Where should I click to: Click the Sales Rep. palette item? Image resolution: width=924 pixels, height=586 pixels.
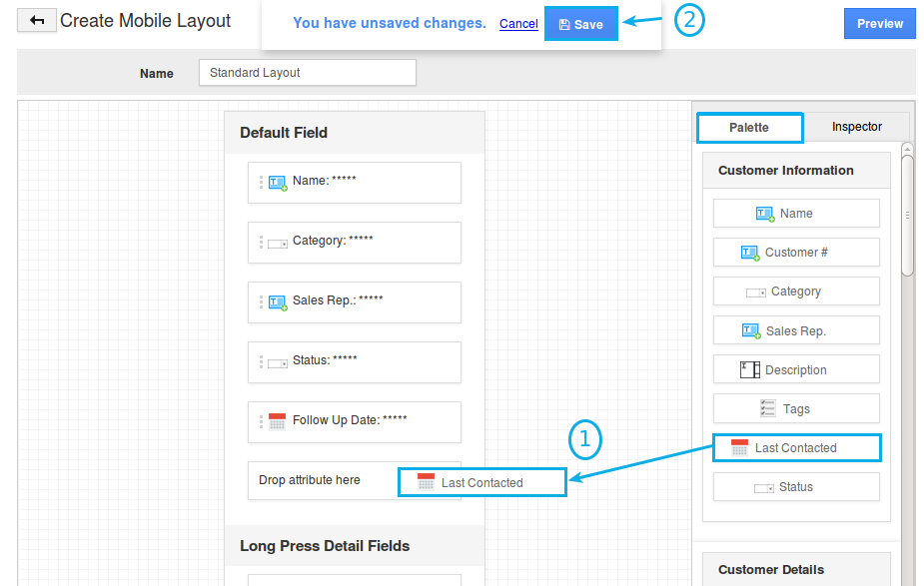pyautogui.click(x=796, y=330)
